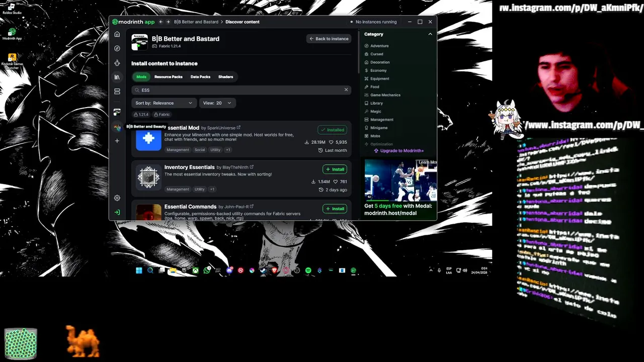Click the Medal advertisement video thumbnail

point(400,180)
